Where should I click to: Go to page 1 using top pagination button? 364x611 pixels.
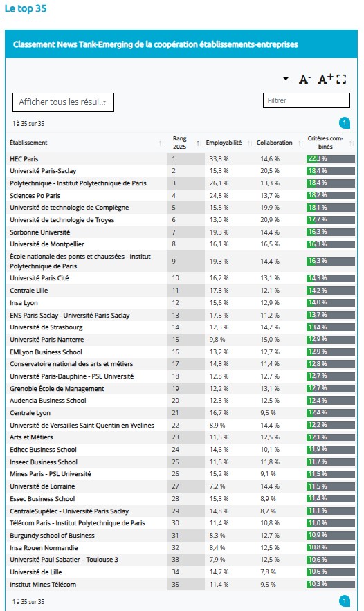344,123
